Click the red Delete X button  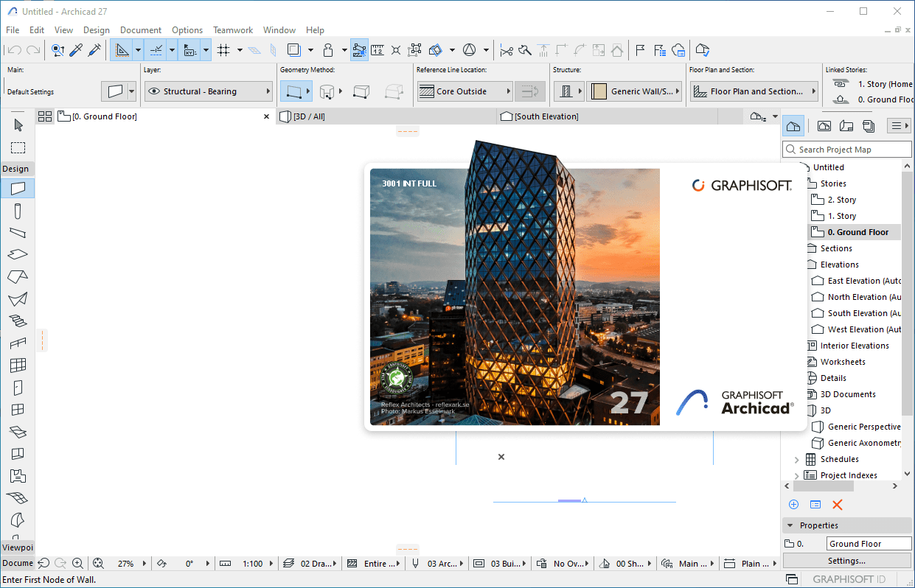(837, 505)
